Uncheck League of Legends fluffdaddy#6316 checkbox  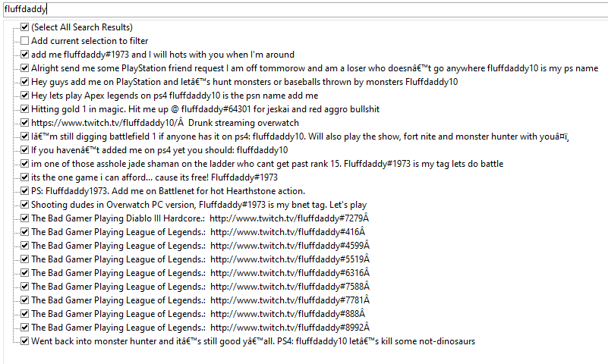[25, 273]
